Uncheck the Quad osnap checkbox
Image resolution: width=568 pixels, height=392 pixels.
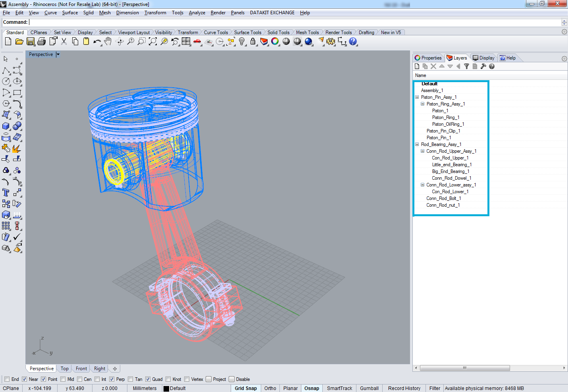point(148,379)
